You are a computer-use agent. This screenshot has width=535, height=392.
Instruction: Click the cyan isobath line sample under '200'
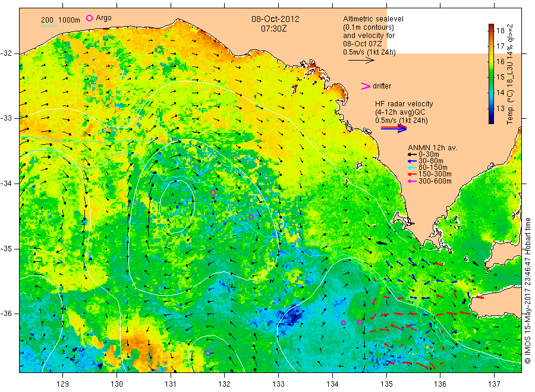click(49, 26)
